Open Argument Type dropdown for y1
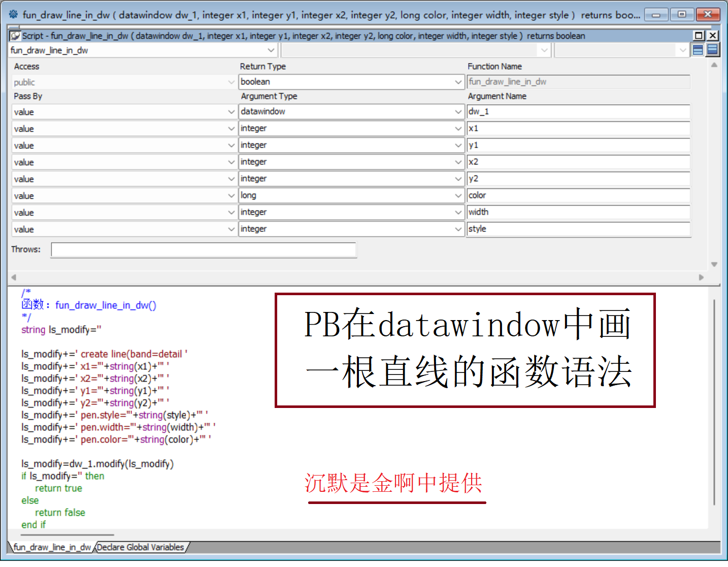The image size is (728, 567). click(458, 145)
